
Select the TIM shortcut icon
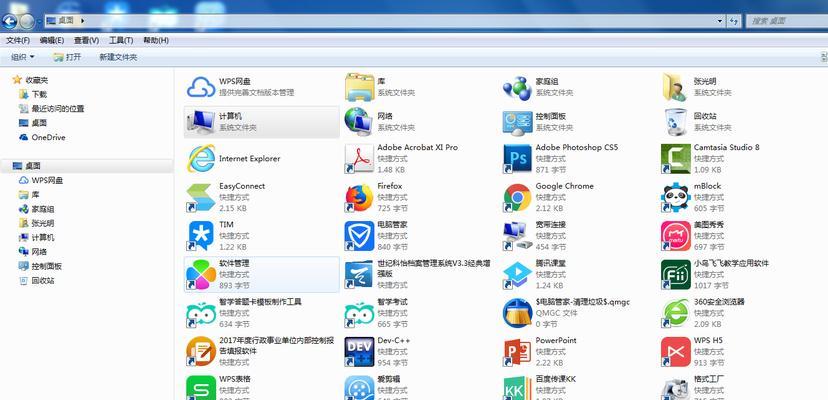click(x=201, y=236)
